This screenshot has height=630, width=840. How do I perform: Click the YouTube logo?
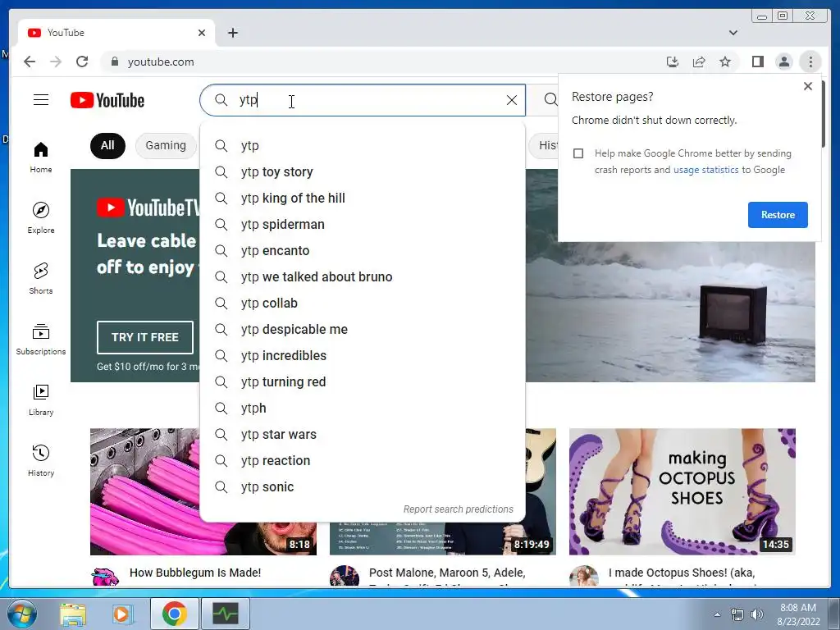click(x=107, y=100)
